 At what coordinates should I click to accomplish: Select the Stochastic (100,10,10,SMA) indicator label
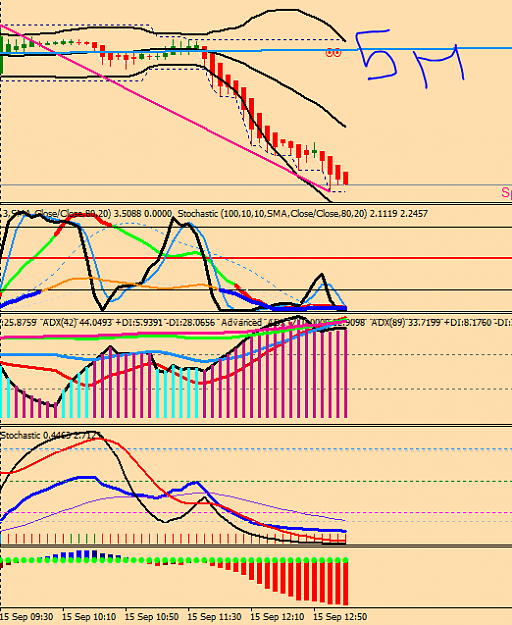click(x=302, y=214)
